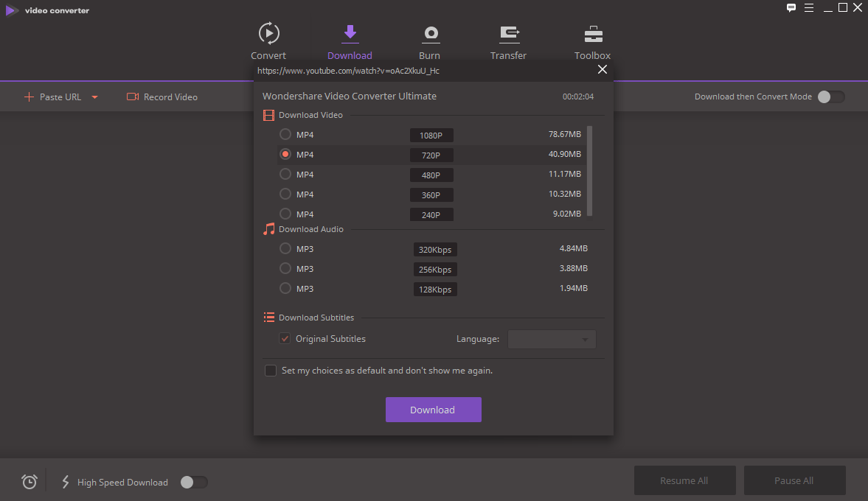Uncheck Original Subtitles option
Screen dimensions: 868x501
pos(285,338)
